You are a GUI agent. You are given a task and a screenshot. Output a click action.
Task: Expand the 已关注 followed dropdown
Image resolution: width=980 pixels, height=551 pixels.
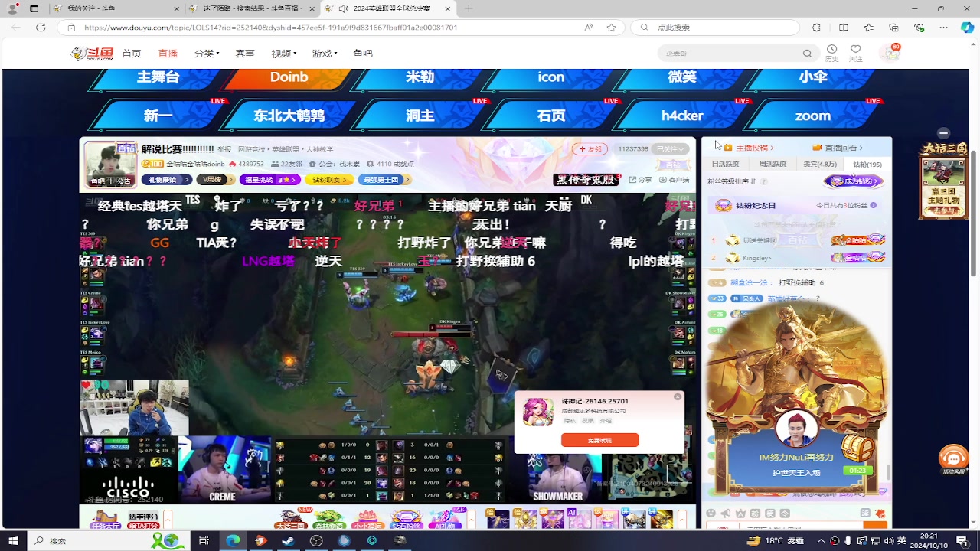point(671,149)
